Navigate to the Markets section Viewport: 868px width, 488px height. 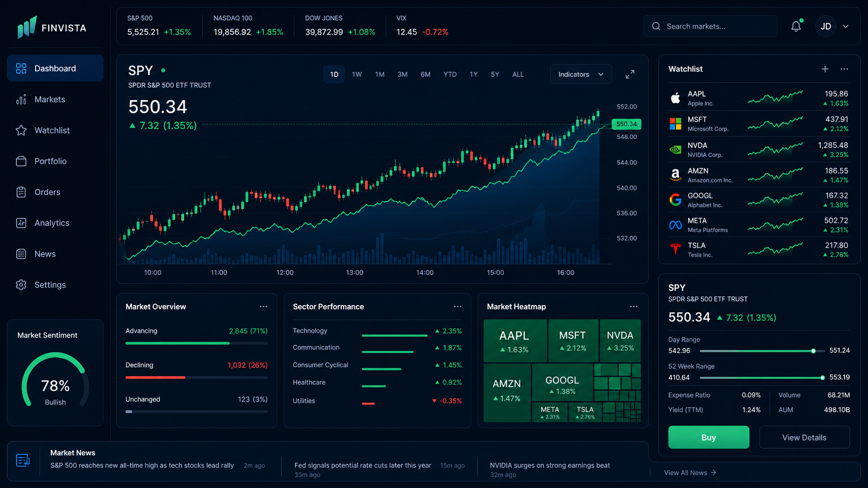point(50,99)
